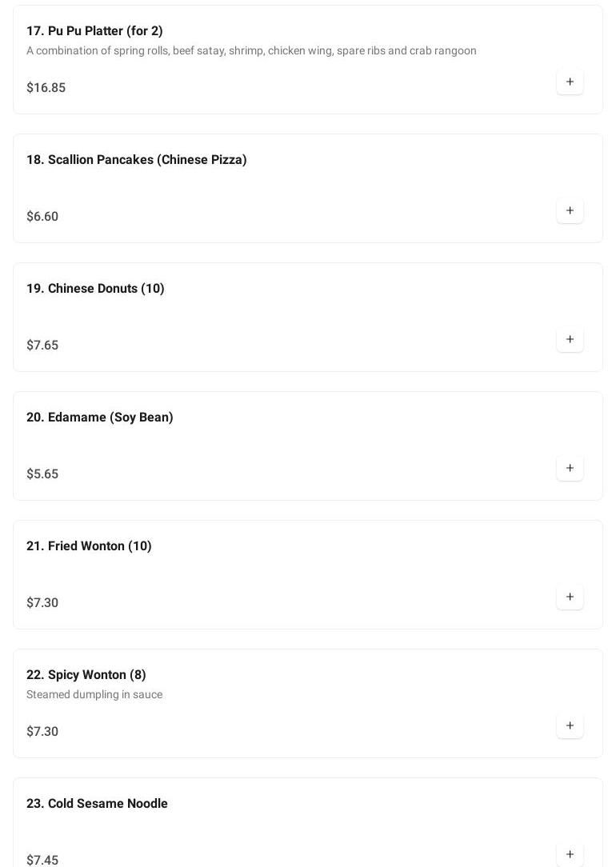Click Pu Pu Platter combination description text
The height and width of the screenshot is (867, 616).
[251, 51]
